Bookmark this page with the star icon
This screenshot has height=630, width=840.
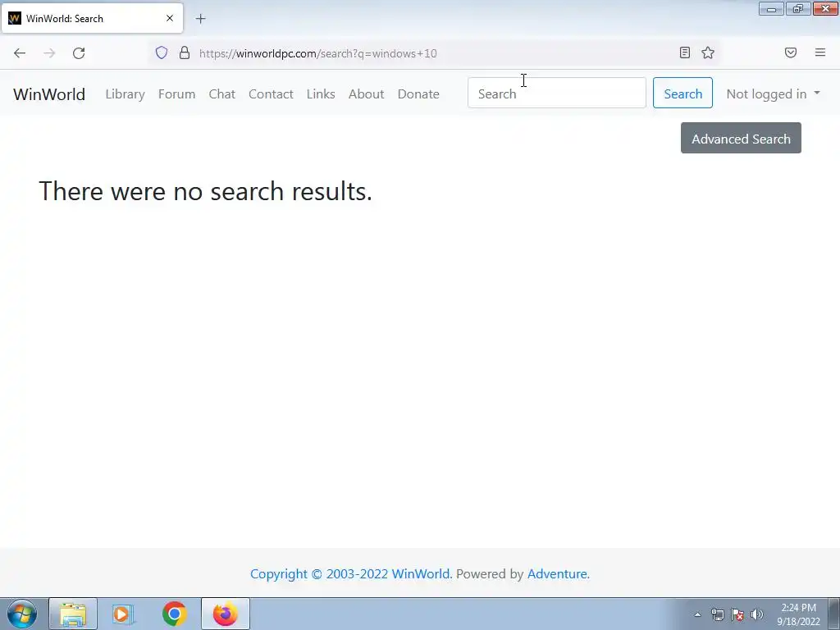[708, 52]
